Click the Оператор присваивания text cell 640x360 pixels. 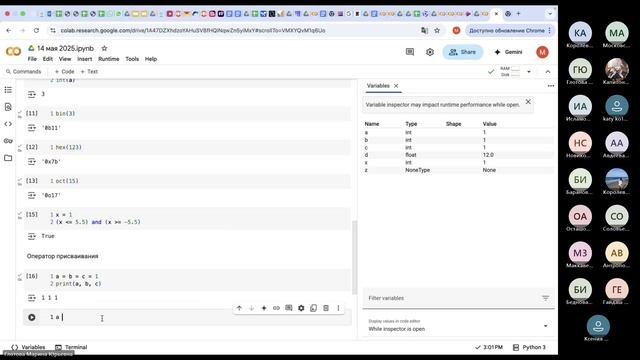point(62,256)
